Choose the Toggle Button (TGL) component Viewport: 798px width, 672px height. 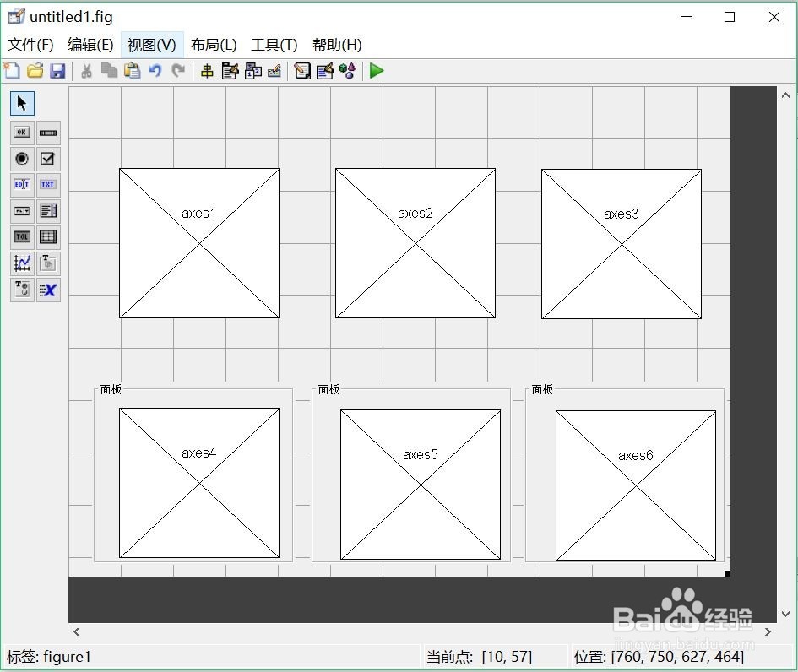click(x=22, y=237)
